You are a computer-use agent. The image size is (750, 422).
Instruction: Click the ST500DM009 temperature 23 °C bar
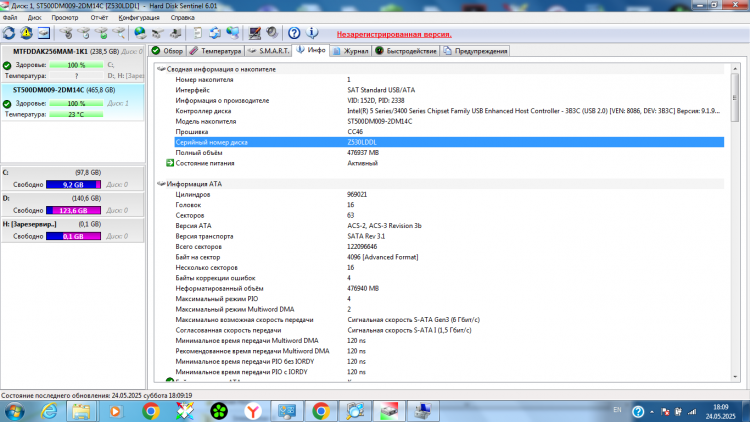click(x=76, y=115)
